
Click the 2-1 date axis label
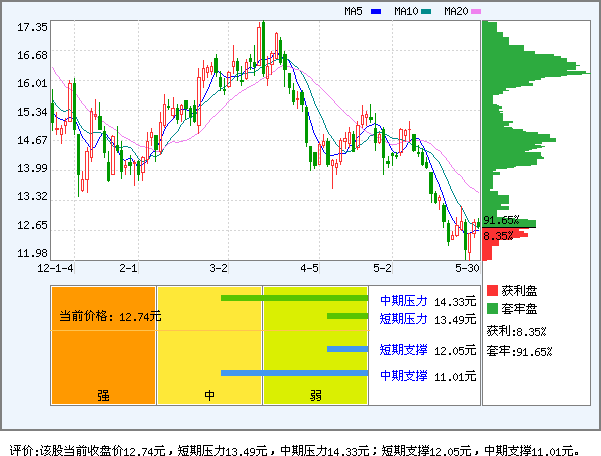click(128, 268)
